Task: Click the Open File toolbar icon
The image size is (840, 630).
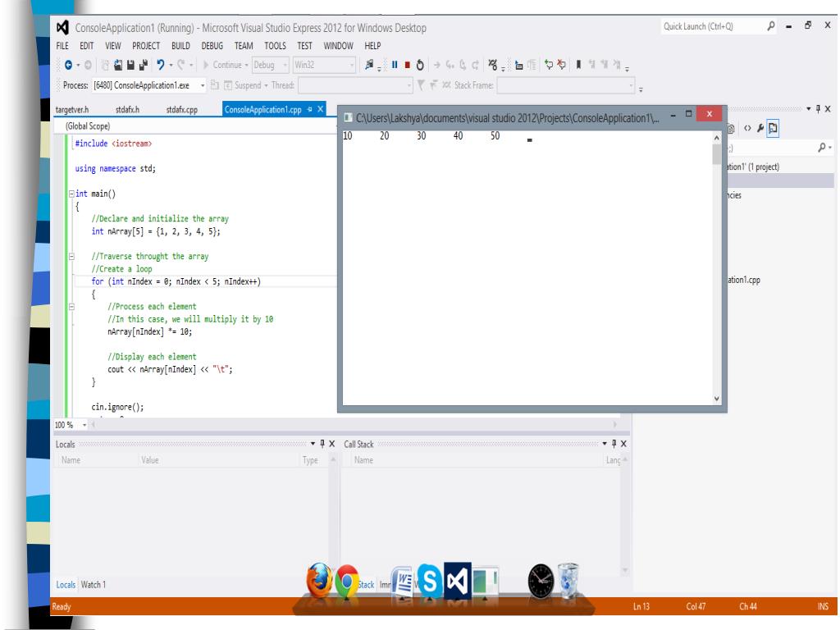Action: pos(117,65)
